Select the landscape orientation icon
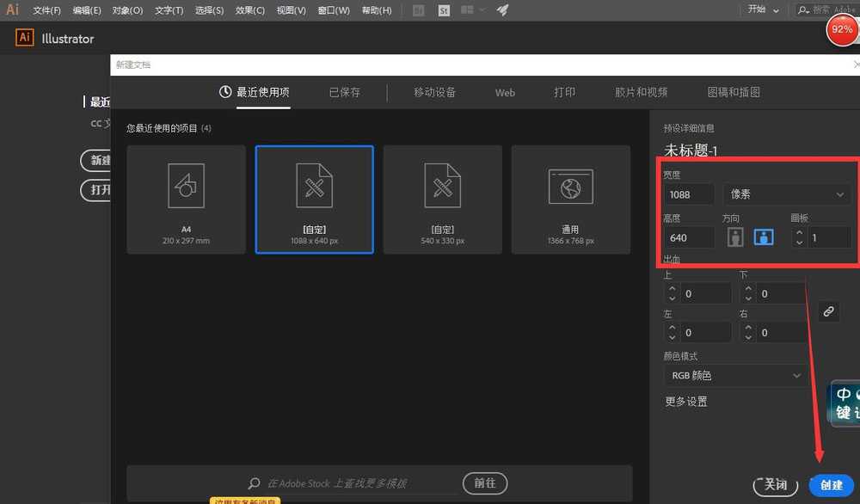Image resolution: width=860 pixels, height=504 pixels. coord(764,237)
